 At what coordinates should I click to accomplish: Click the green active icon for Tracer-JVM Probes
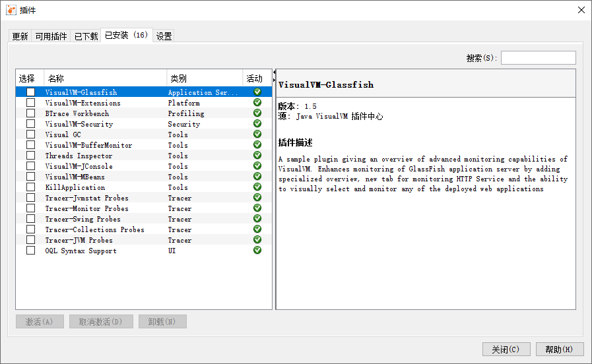click(257, 240)
